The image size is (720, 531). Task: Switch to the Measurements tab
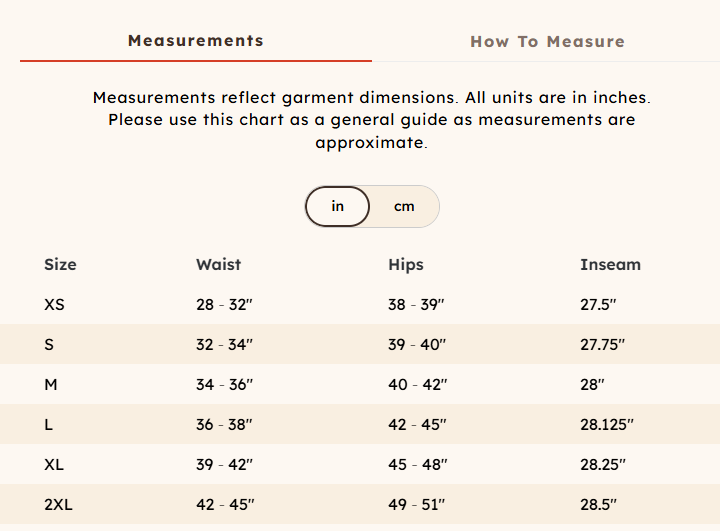[x=196, y=41]
